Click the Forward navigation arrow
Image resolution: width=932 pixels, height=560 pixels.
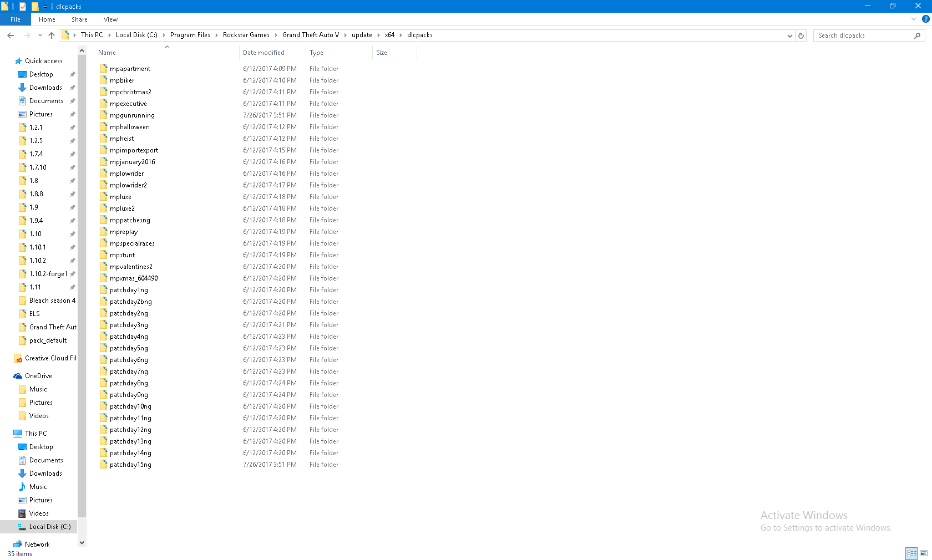(x=27, y=35)
